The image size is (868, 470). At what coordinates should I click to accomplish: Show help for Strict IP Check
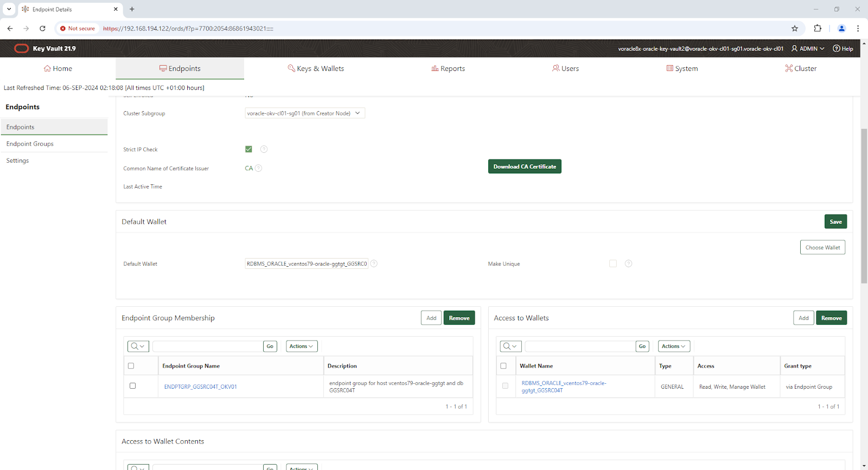point(264,149)
